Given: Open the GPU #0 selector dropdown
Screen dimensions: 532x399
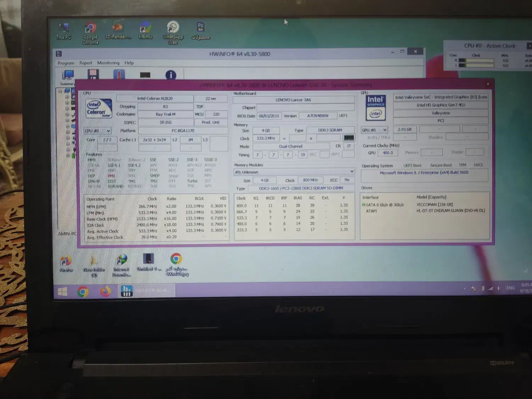Looking at the screenshot, I should 374,130.
